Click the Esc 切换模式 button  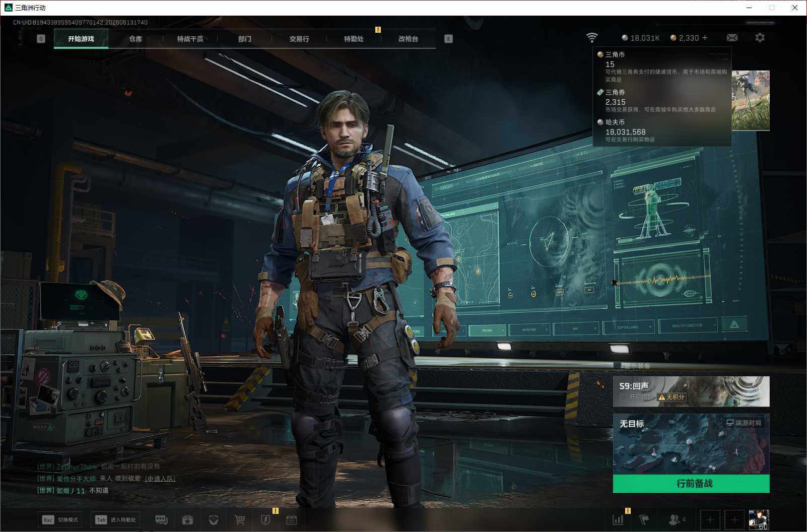coord(61,519)
